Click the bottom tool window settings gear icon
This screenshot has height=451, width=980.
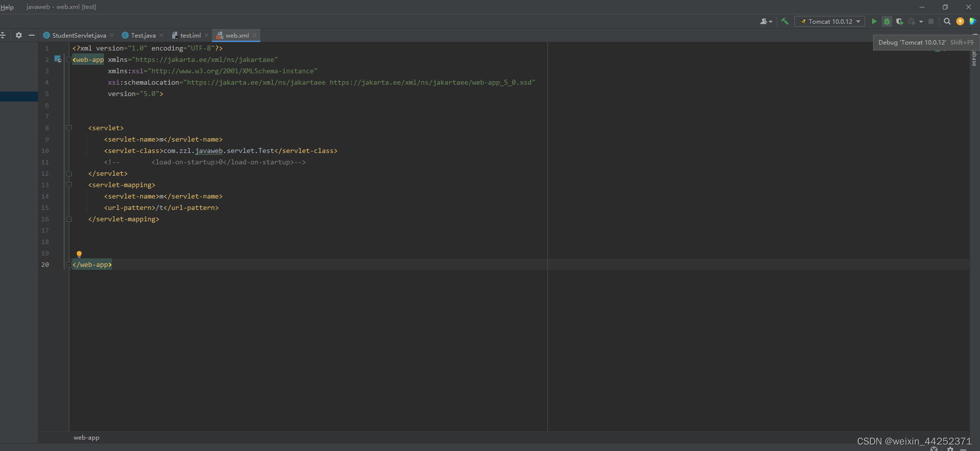[950, 449]
